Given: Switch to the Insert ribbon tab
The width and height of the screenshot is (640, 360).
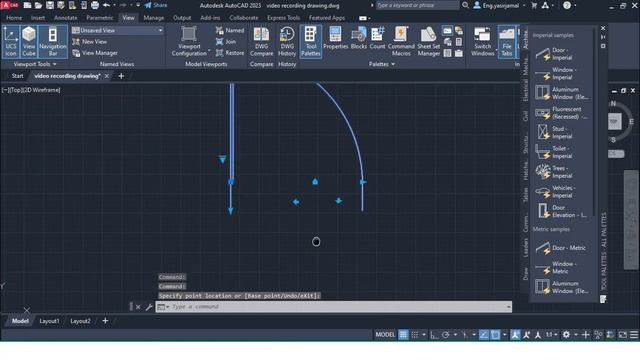Looking at the screenshot, I should click(38, 18).
